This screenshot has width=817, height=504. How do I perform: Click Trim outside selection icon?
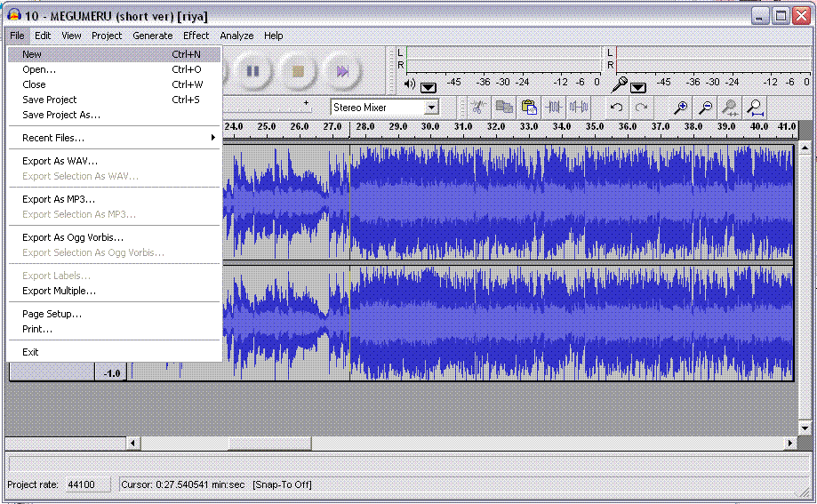point(554,108)
